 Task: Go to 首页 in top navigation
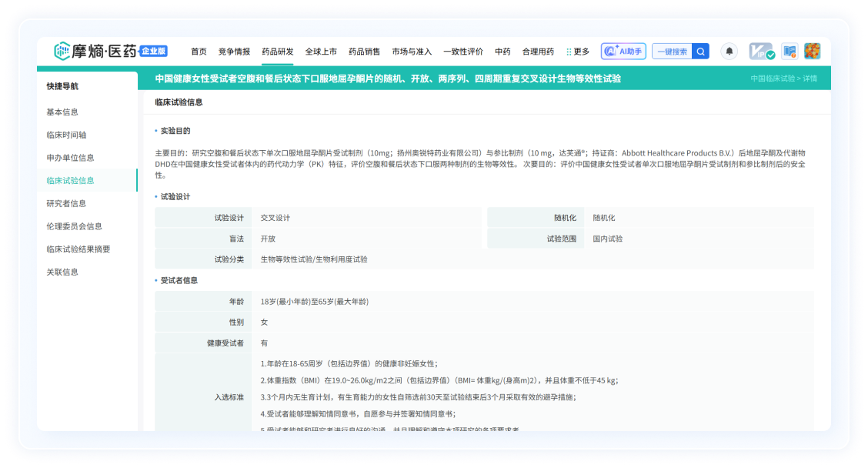tap(199, 52)
